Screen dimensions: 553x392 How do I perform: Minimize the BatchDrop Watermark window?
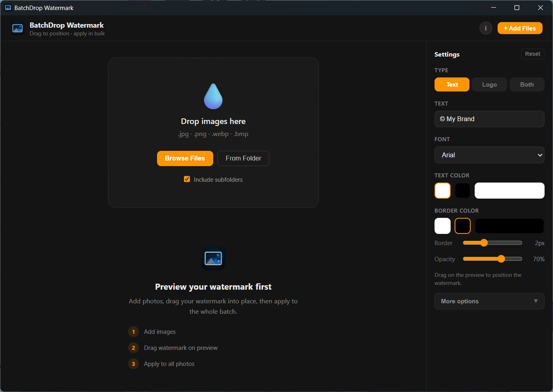[494, 8]
